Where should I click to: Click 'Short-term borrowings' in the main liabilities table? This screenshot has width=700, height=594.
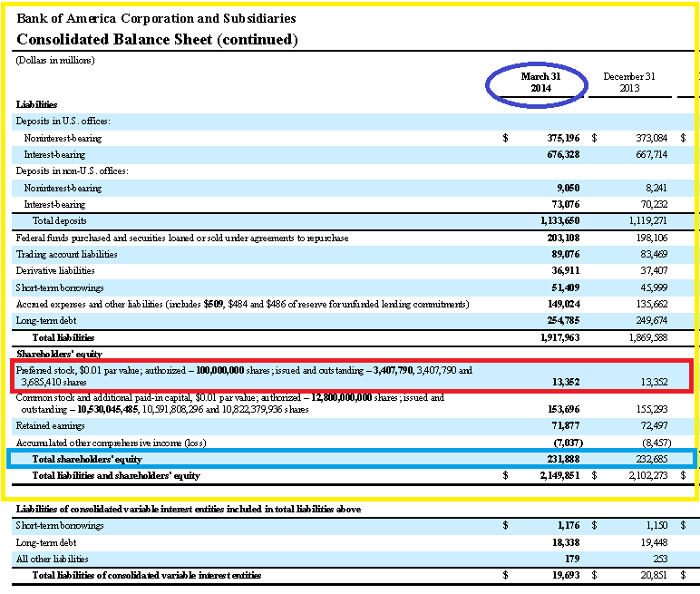60,287
